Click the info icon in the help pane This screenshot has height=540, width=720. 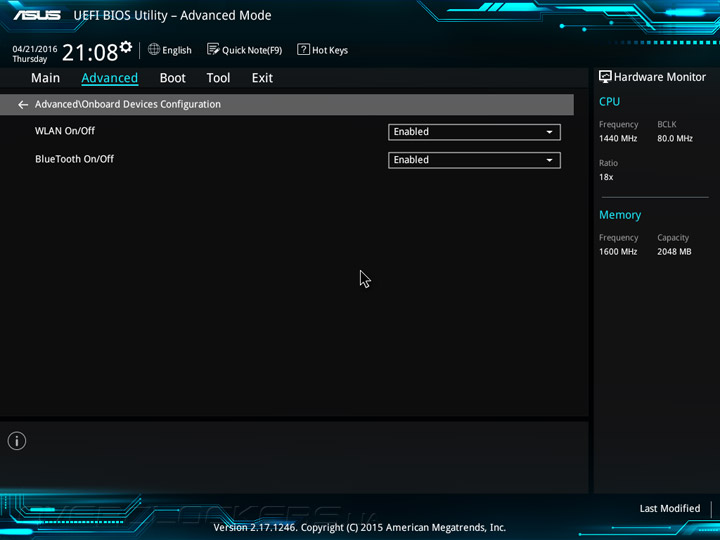coord(17,441)
